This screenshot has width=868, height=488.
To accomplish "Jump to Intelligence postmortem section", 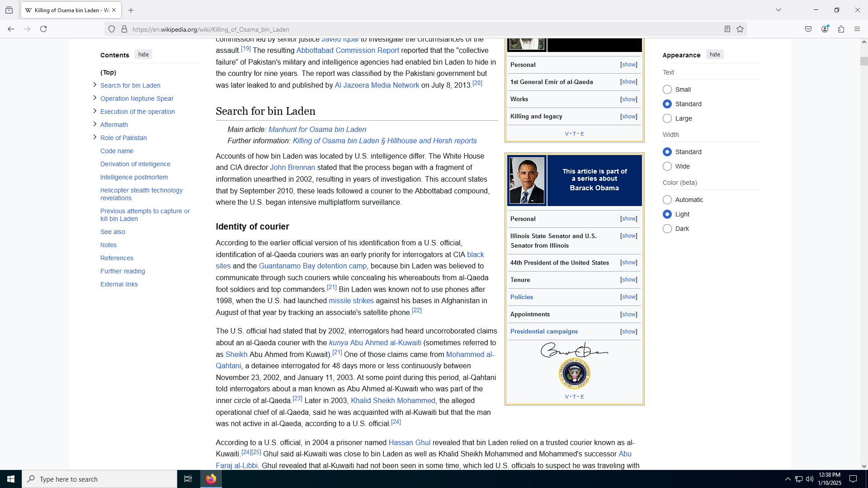I will (x=134, y=177).
